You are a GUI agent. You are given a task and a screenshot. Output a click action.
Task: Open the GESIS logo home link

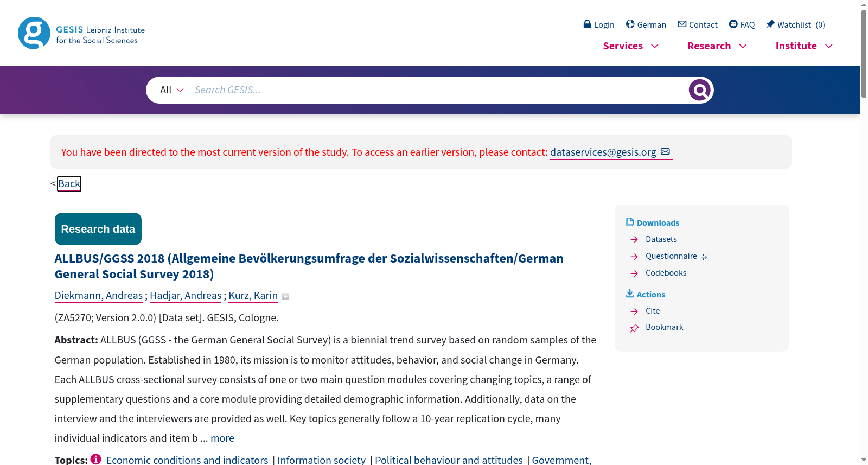tap(81, 33)
